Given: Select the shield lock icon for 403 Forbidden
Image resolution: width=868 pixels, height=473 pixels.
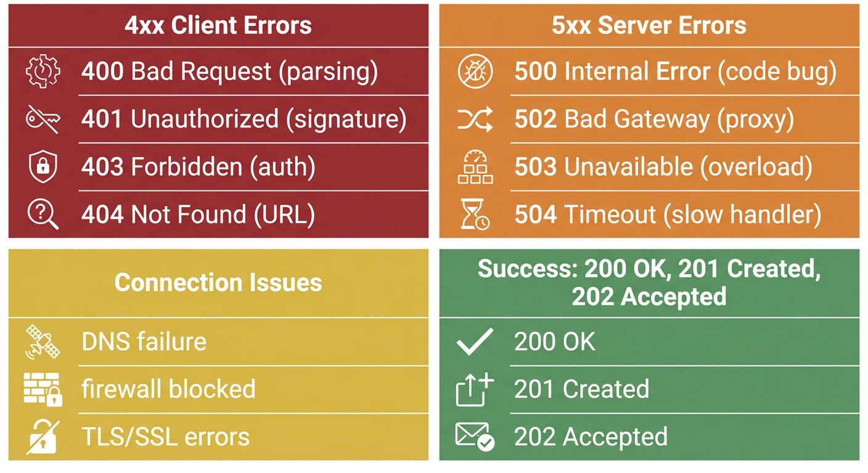Looking at the screenshot, I should [x=43, y=167].
